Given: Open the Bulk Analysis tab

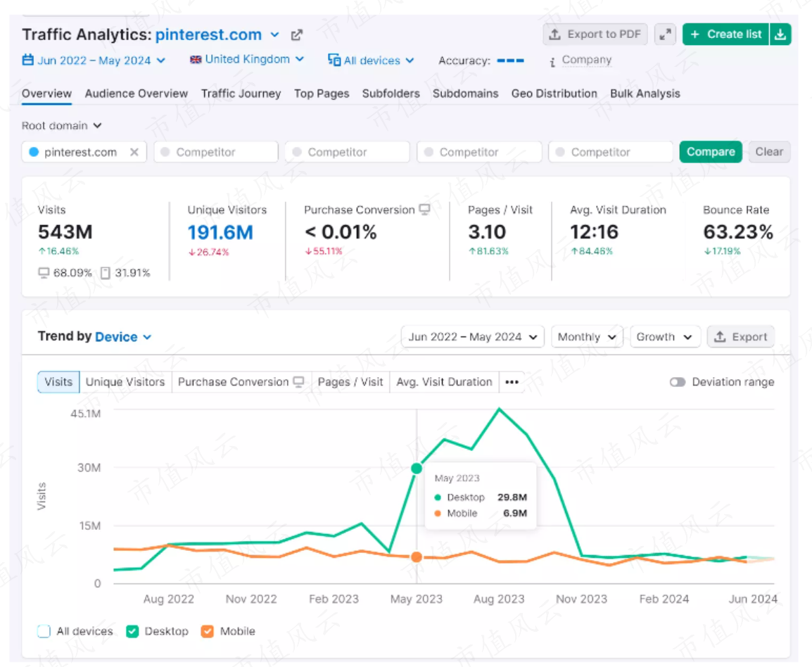Looking at the screenshot, I should pyautogui.click(x=645, y=94).
